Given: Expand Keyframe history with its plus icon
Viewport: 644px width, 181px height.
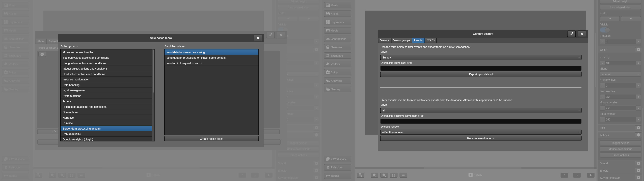Looking at the screenshot, I should tap(638, 177).
